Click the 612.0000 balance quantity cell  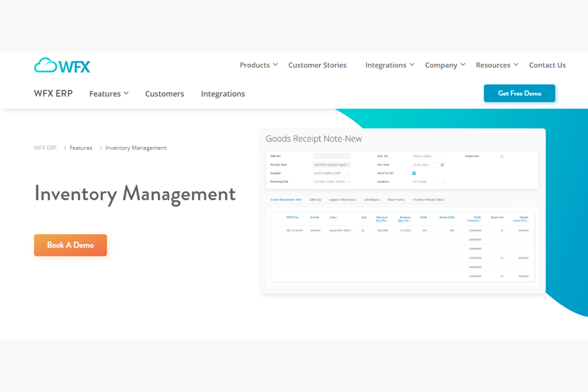(406, 230)
